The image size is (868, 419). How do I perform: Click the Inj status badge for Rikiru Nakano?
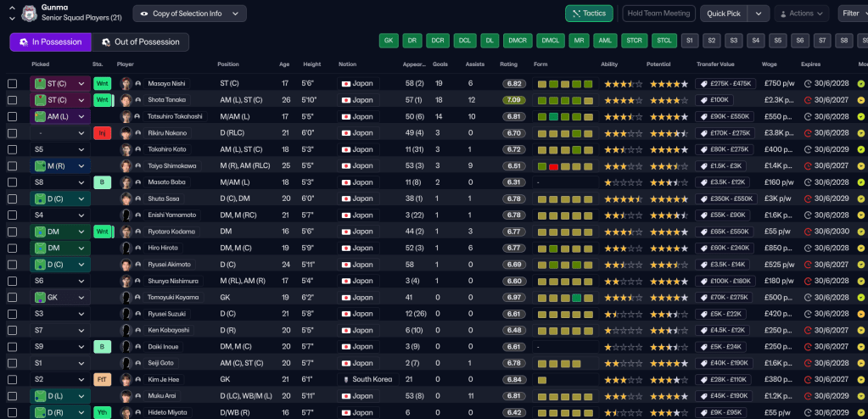pos(102,133)
